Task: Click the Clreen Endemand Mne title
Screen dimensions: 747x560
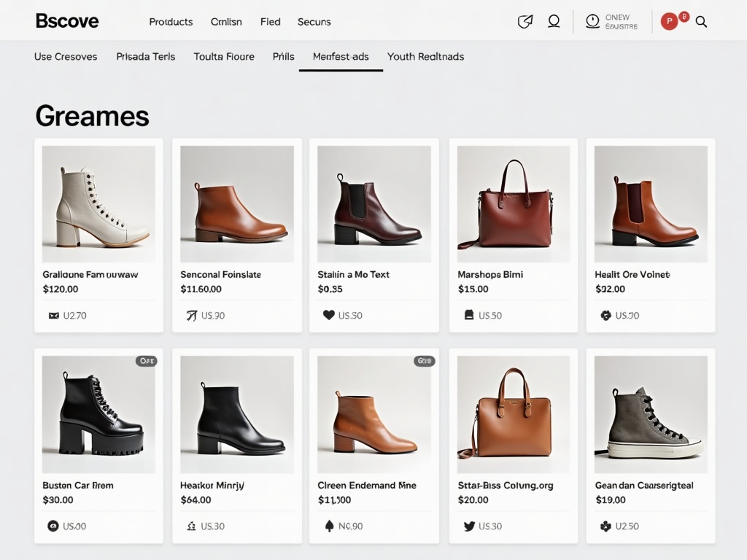Action: coord(367,485)
